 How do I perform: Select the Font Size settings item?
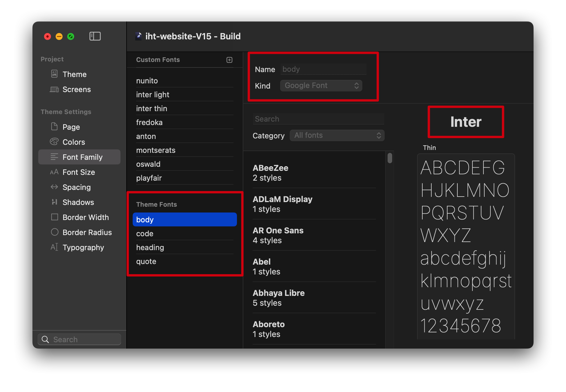(79, 172)
